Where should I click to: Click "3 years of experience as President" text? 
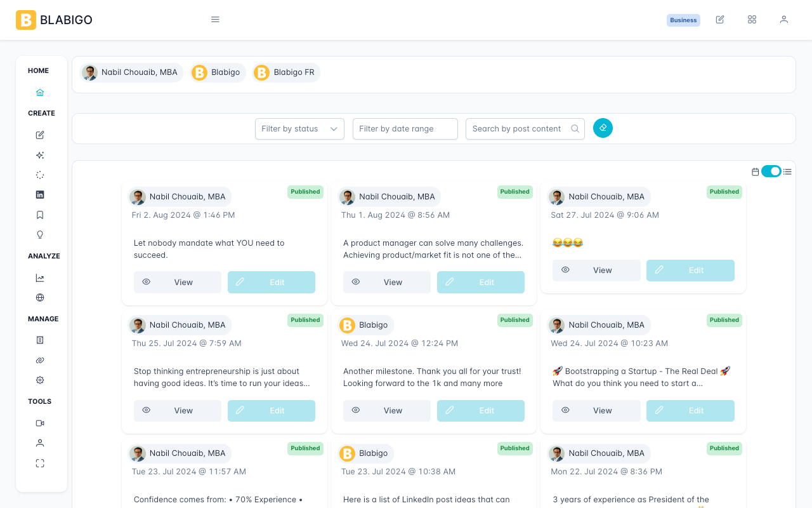631,500
